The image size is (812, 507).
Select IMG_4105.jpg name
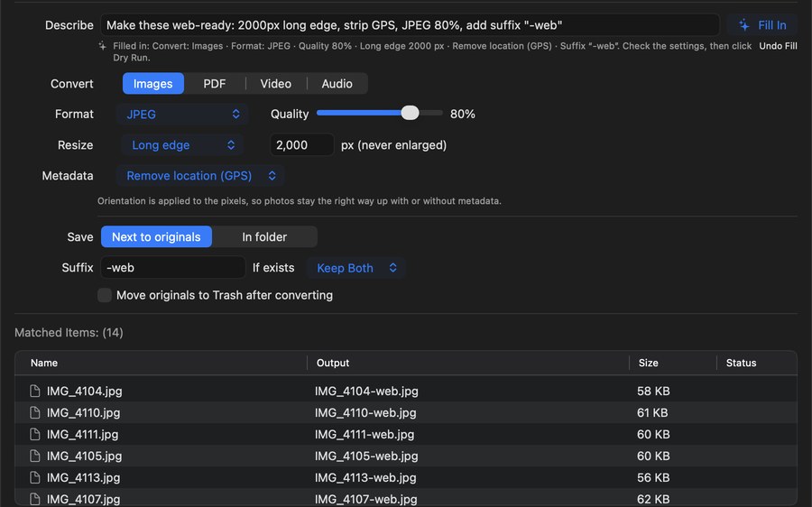click(x=85, y=456)
